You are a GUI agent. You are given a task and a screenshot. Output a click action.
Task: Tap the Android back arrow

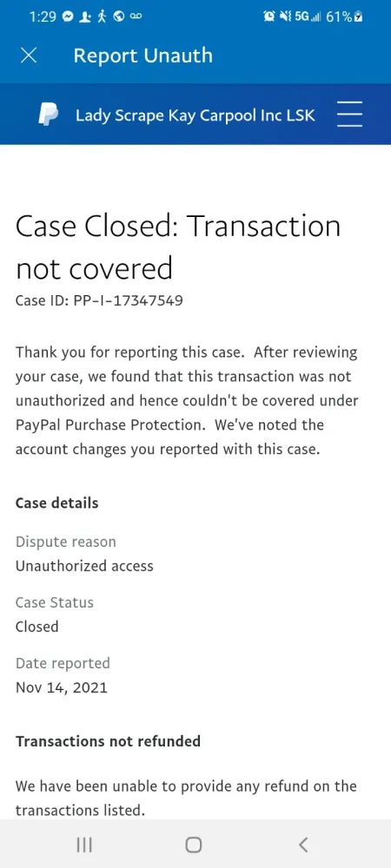coord(303,845)
